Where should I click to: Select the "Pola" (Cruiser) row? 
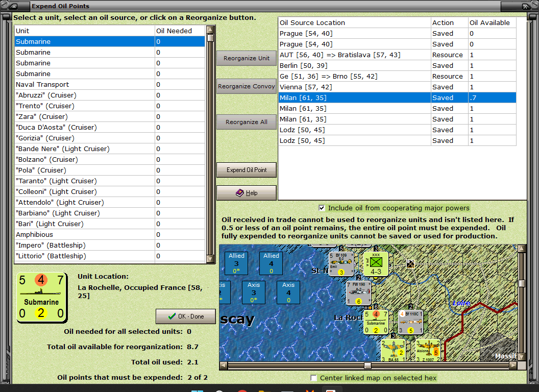point(110,170)
